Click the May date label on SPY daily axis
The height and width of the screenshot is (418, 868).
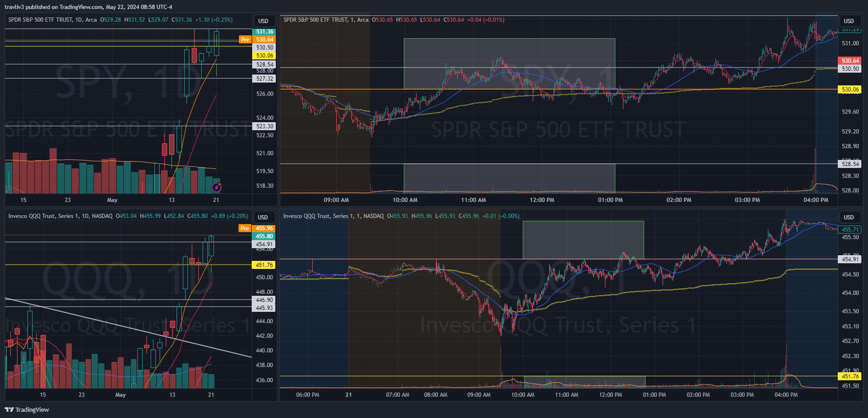coord(112,200)
